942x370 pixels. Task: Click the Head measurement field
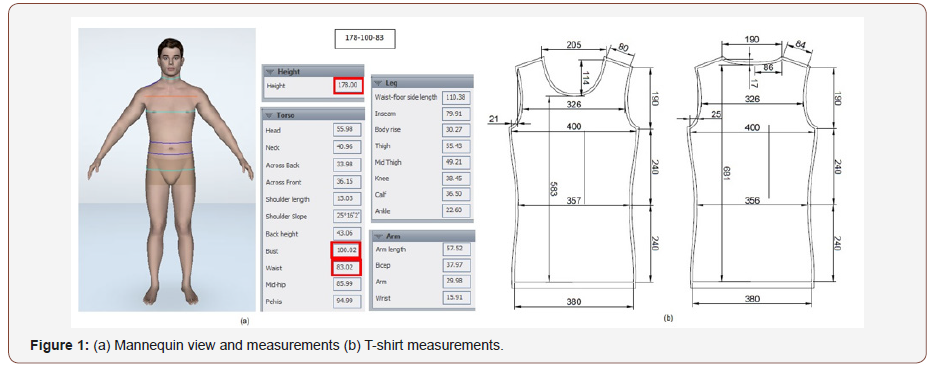point(347,130)
